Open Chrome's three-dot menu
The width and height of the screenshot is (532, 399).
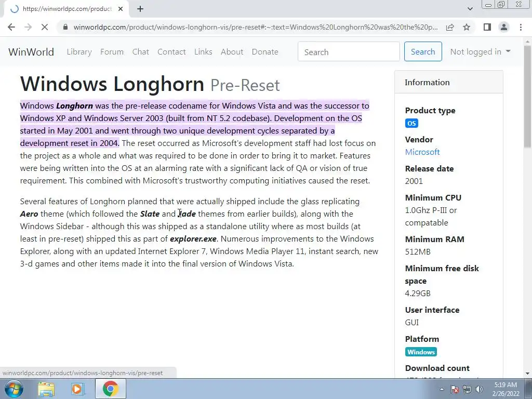pyautogui.click(x=521, y=27)
